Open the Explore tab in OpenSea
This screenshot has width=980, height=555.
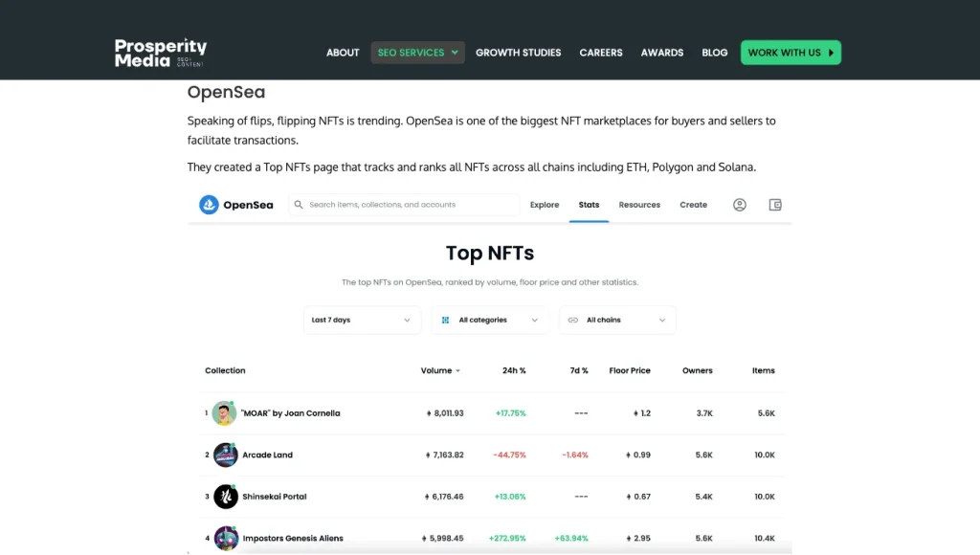(545, 205)
